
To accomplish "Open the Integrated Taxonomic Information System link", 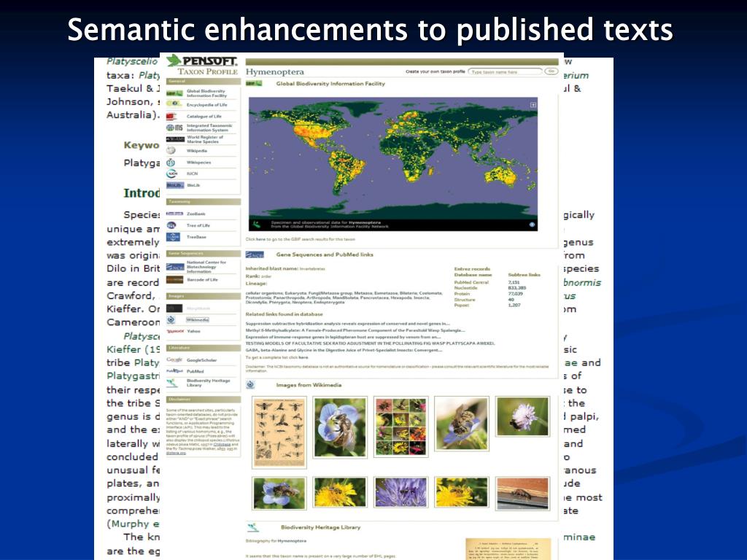I will 209,128.
